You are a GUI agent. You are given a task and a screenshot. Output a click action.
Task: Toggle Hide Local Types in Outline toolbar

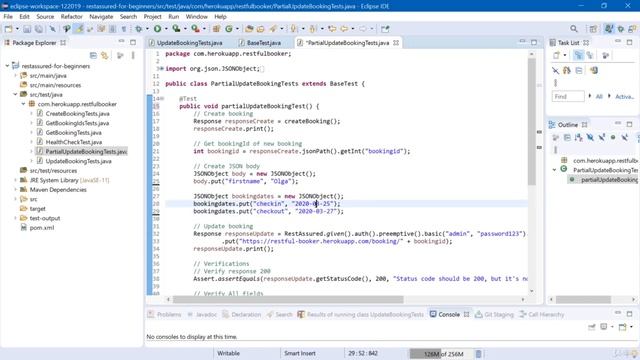point(624,138)
